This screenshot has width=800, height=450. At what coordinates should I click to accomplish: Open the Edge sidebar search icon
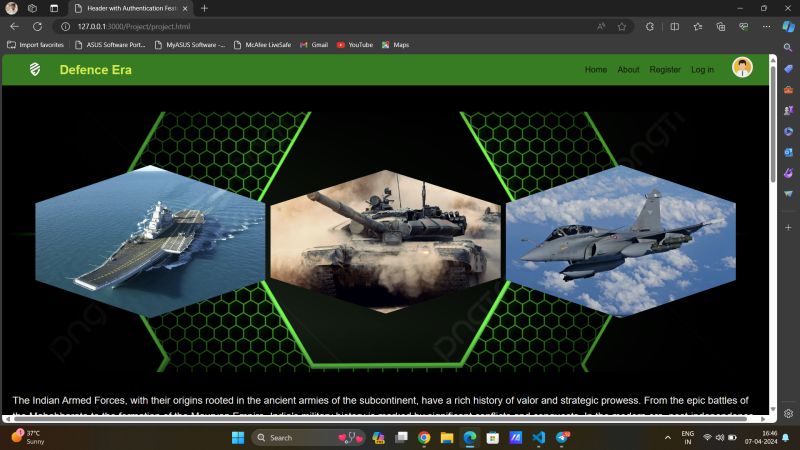point(788,47)
